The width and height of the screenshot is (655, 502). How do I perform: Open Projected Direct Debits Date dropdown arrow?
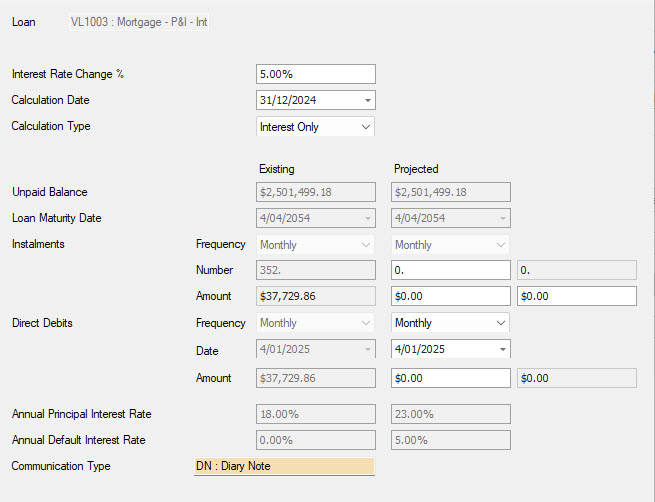[x=503, y=349]
